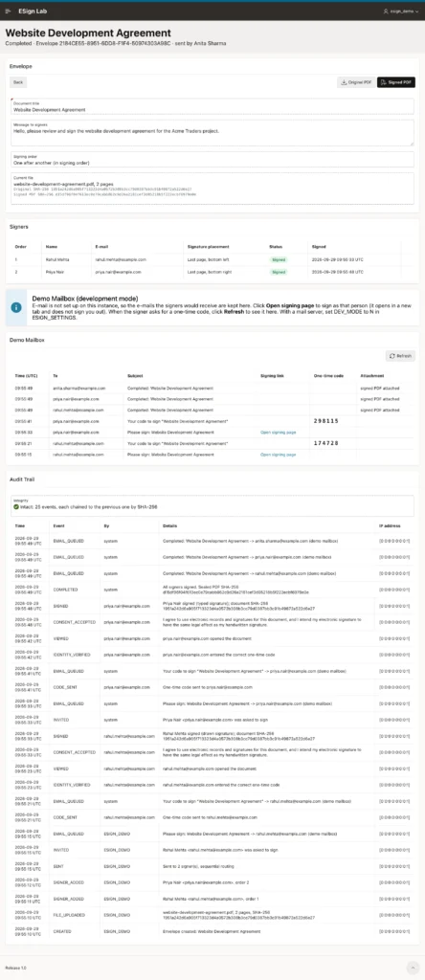Screen dimensions: 425x980
Task: Click the blue info icon in the Demo Mailbox notice
Action: (16, 308)
